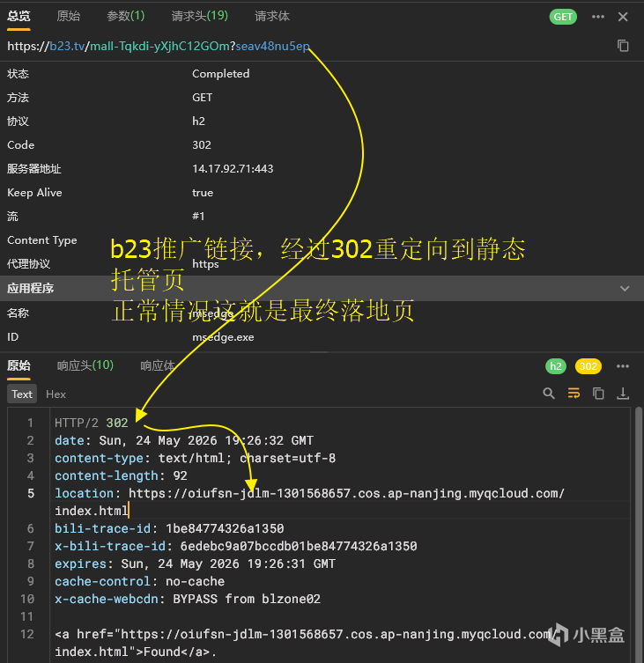This screenshot has width=644, height=663.
Task: Copy the request URL with the copy icon
Action: pyautogui.click(x=623, y=46)
